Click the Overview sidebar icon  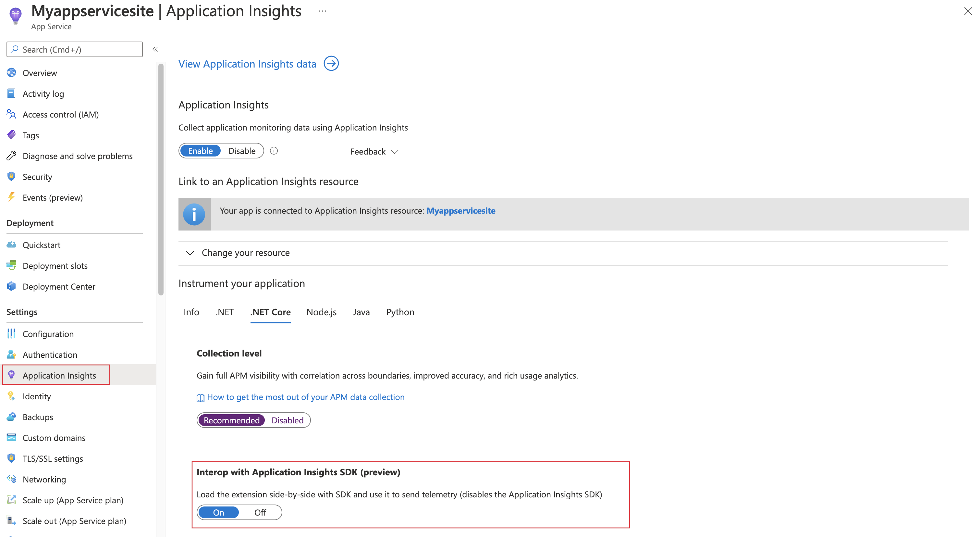point(12,73)
